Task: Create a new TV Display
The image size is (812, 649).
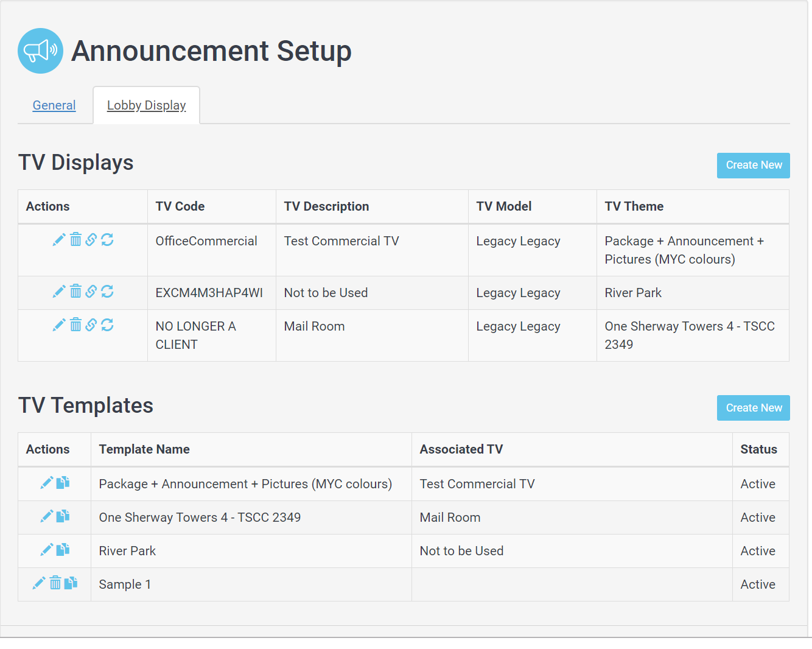Action: [x=753, y=166]
